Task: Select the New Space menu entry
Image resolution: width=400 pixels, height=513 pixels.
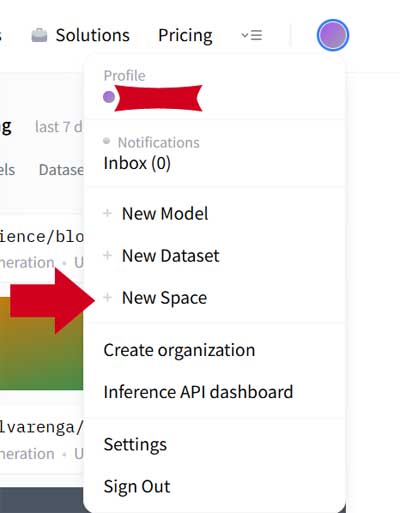Action: click(x=164, y=298)
